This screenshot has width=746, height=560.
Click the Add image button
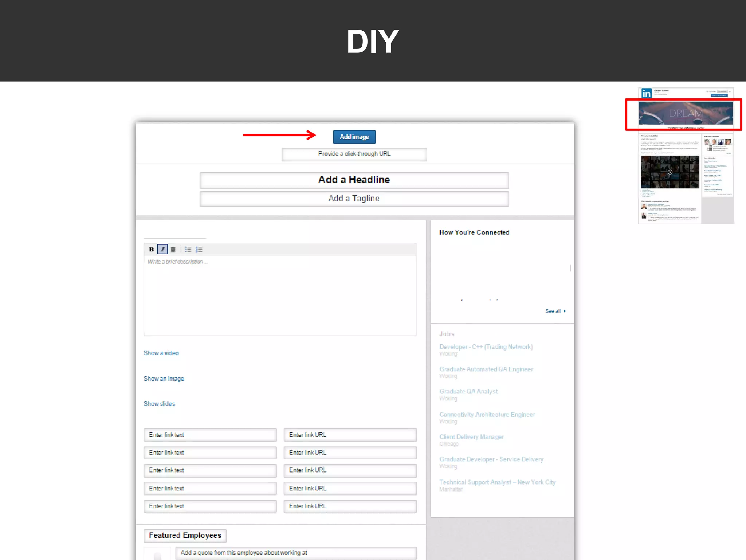point(354,137)
